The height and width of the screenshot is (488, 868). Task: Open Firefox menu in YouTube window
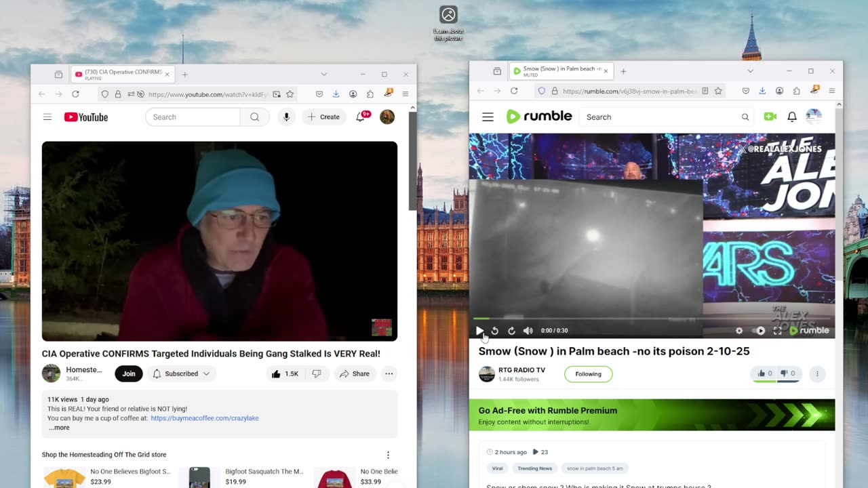pos(406,94)
